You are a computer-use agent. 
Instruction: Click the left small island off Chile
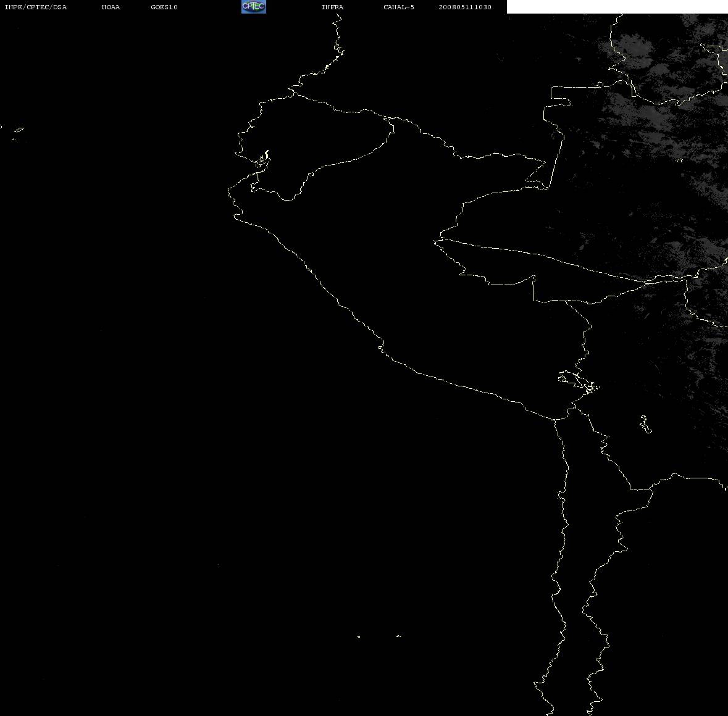click(358, 636)
